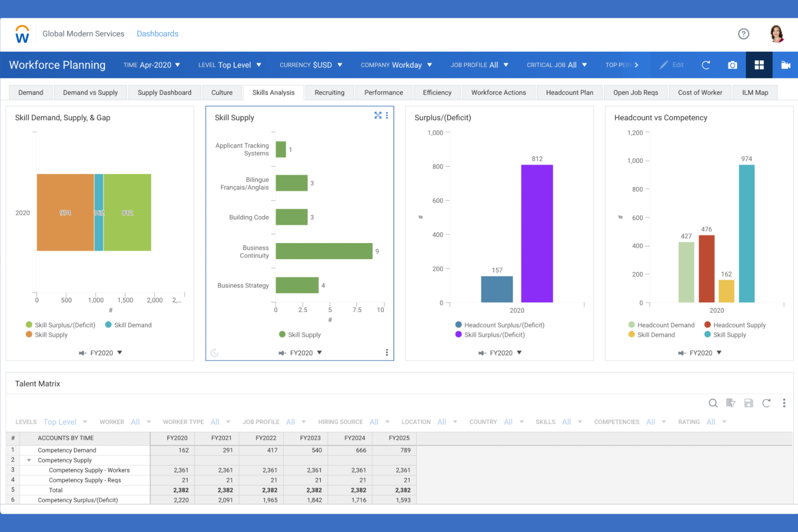Open the WORKER All filter

pos(125,422)
